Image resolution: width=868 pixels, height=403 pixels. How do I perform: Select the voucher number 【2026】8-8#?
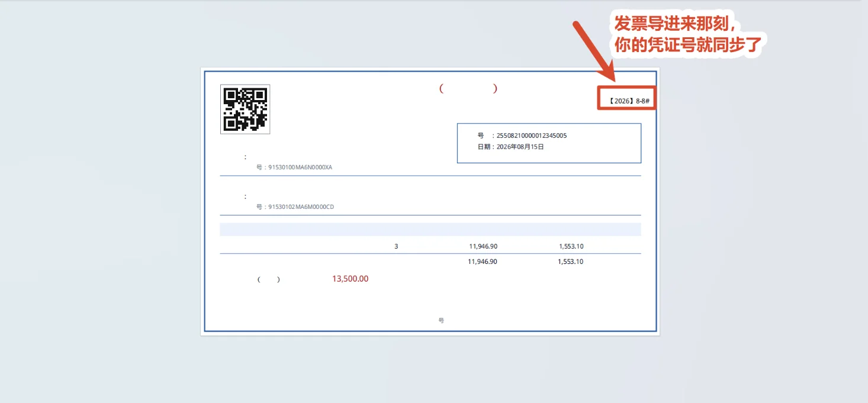(x=628, y=101)
